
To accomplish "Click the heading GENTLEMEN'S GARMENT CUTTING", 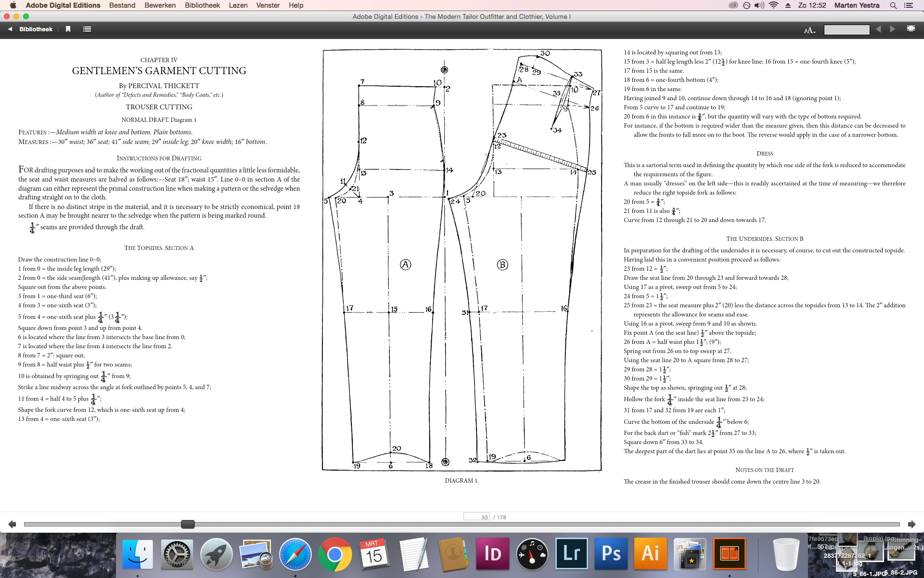I will click(x=159, y=71).
